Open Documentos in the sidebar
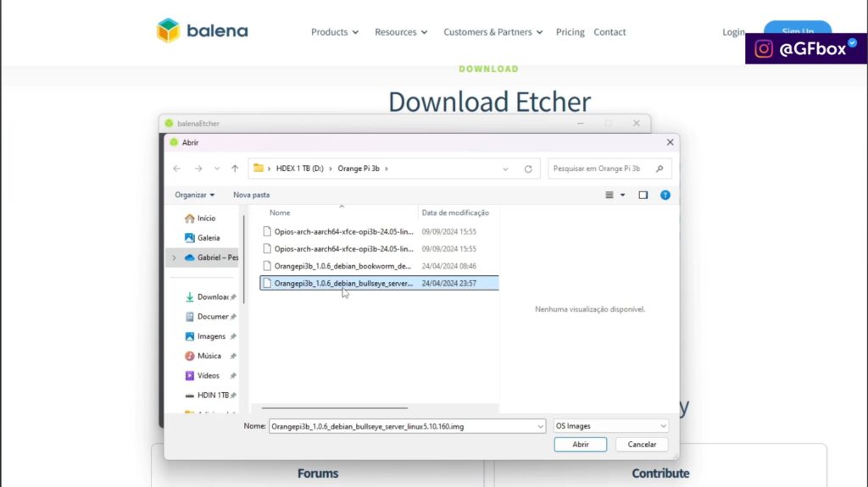This screenshot has height=487, width=868. [211, 317]
